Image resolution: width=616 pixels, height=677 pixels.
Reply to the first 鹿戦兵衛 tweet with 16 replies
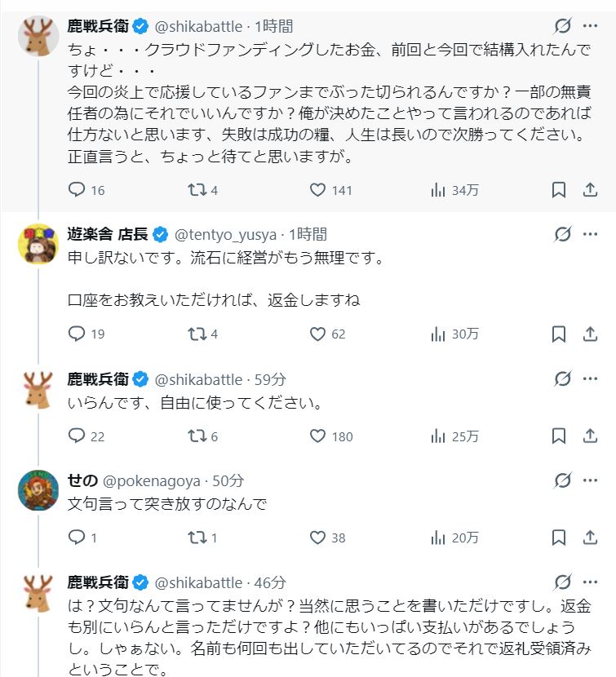click(x=77, y=190)
